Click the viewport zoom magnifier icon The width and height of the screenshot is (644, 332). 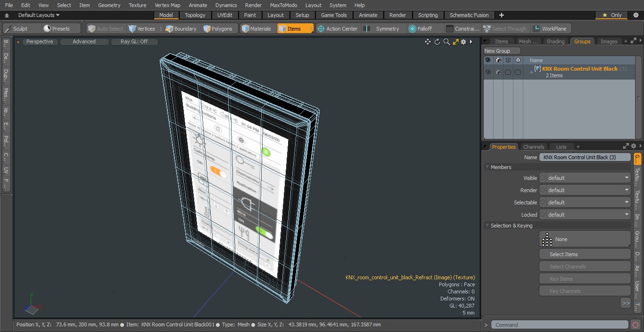pos(446,42)
